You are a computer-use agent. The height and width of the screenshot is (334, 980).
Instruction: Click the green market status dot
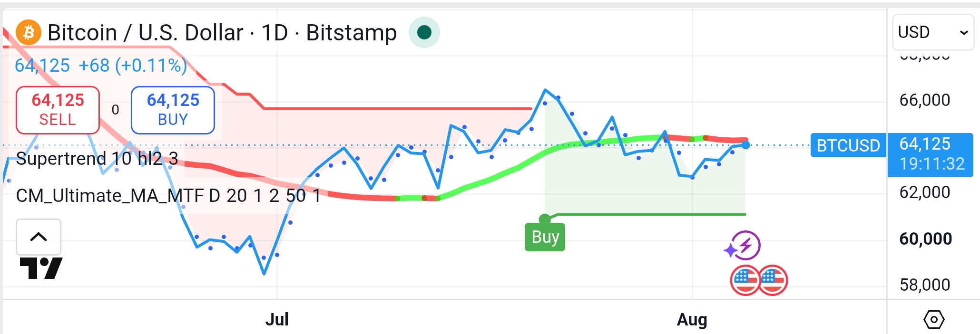tap(424, 32)
